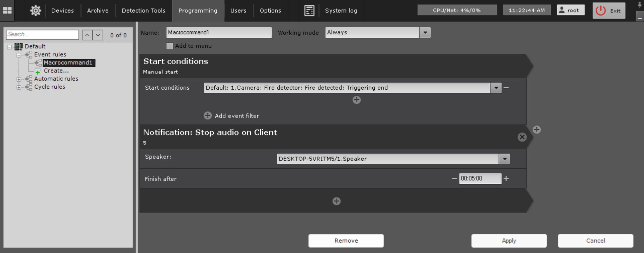
Task: Open the settings gear icon
Action: pyautogui.click(x=36, y=10)
